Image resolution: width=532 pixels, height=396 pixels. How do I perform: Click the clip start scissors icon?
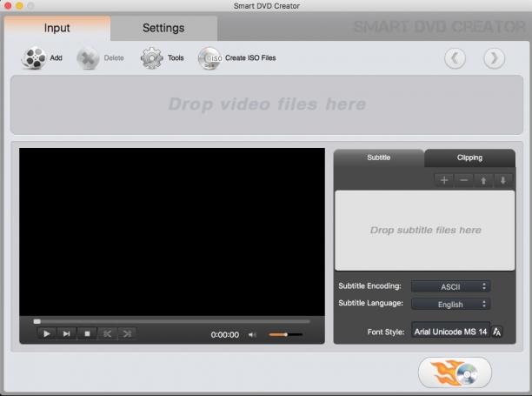click(107, 334)
